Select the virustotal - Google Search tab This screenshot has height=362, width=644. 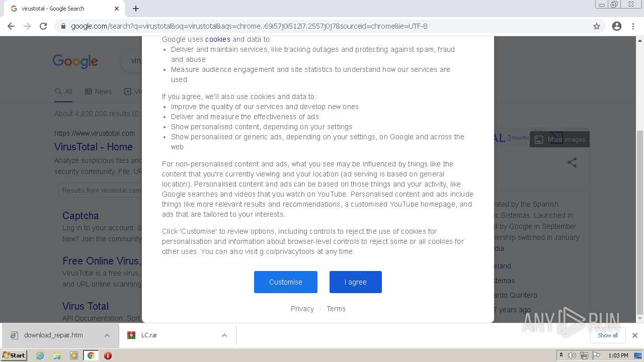pyautogui.click(x=64, y=9)
